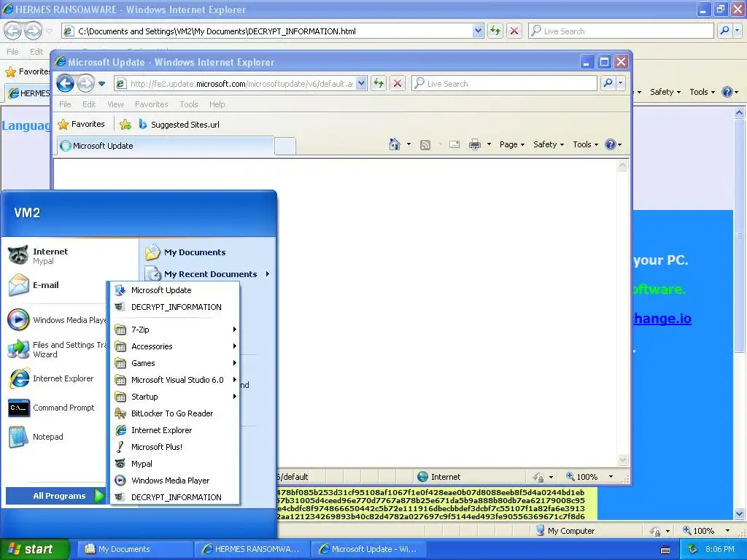Click the system tray clock 8:06 PM
Screen dimensions: 747x560
coord(719,549)
